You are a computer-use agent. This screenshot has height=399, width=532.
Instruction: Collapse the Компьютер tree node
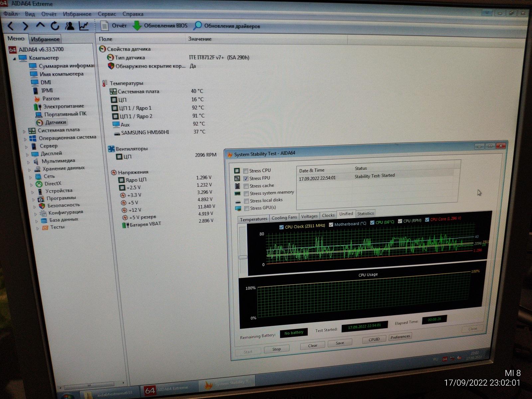[14, 59]
